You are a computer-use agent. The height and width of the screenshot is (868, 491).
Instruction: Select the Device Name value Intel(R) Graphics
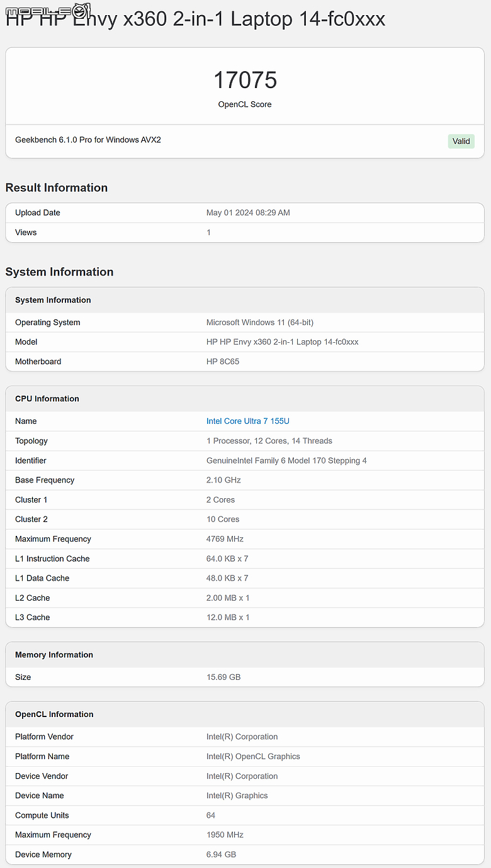point(237,796)
